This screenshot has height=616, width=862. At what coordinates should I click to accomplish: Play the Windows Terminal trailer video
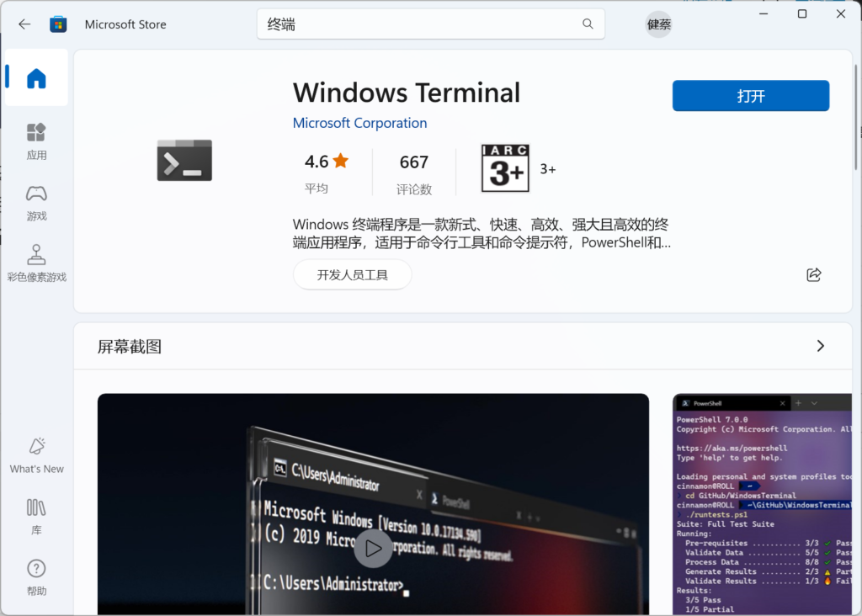point(373,549)
